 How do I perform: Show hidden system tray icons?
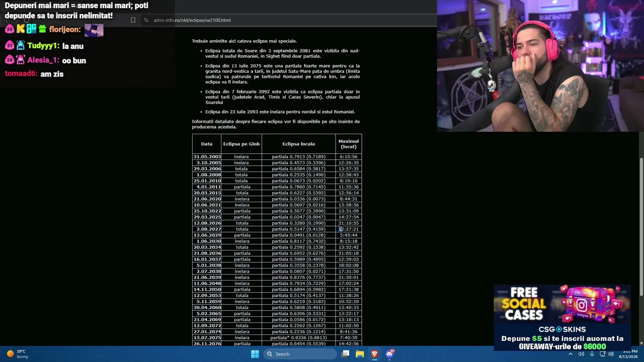pyautogui.click(x=570, y=354)
